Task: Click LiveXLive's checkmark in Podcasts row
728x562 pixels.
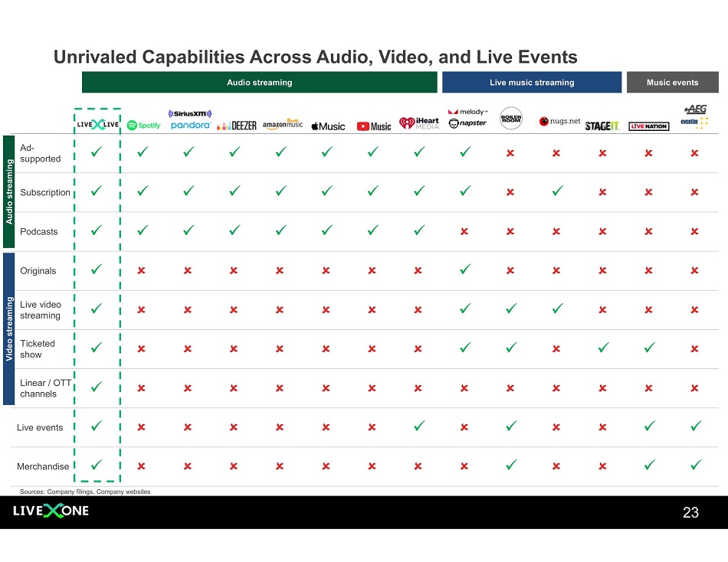Action: [97, 231]
